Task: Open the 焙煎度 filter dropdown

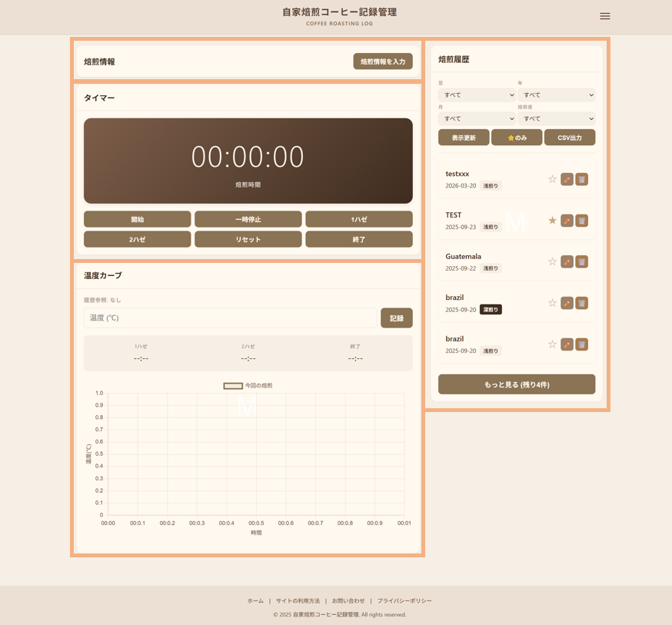Action: [557, 118]
